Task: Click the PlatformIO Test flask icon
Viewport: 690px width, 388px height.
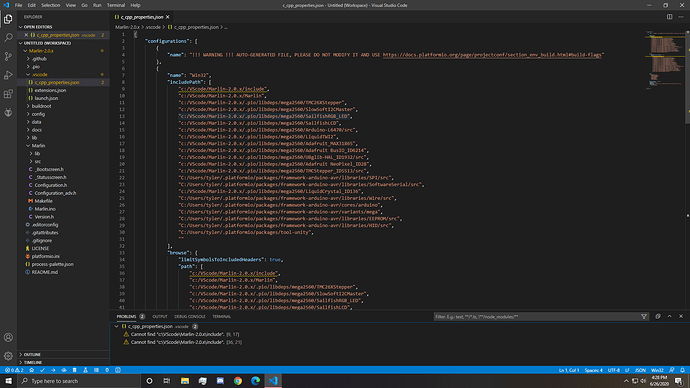Action: 85,370
